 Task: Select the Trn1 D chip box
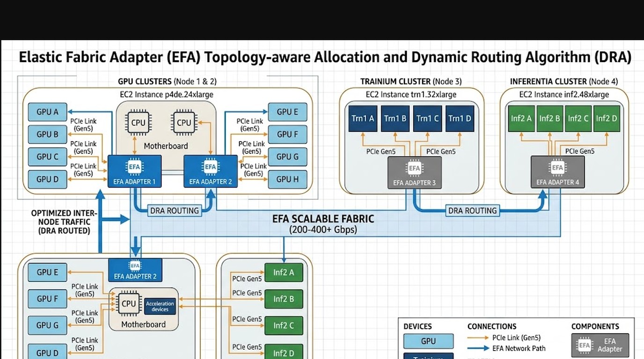460,119
